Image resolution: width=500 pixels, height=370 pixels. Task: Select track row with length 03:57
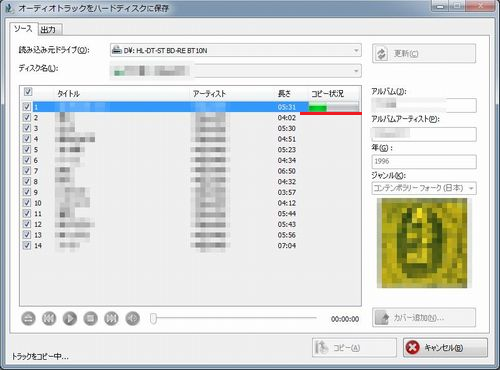coord(191,192)
